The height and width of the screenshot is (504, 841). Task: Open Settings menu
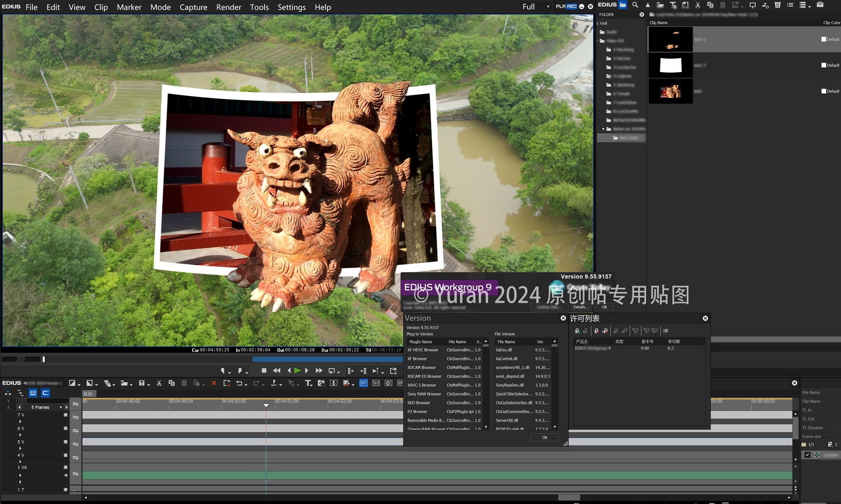[292, 7]
